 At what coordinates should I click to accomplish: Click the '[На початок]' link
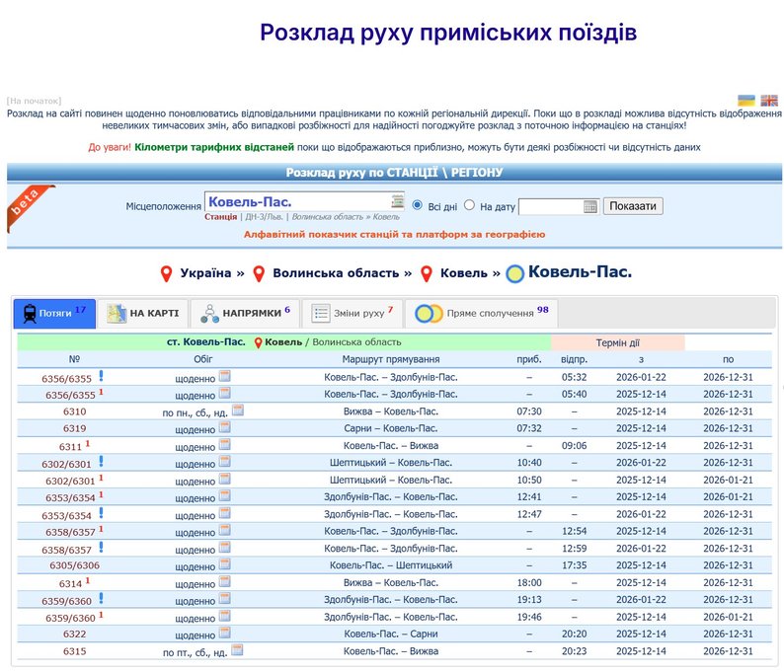(34, 101)
